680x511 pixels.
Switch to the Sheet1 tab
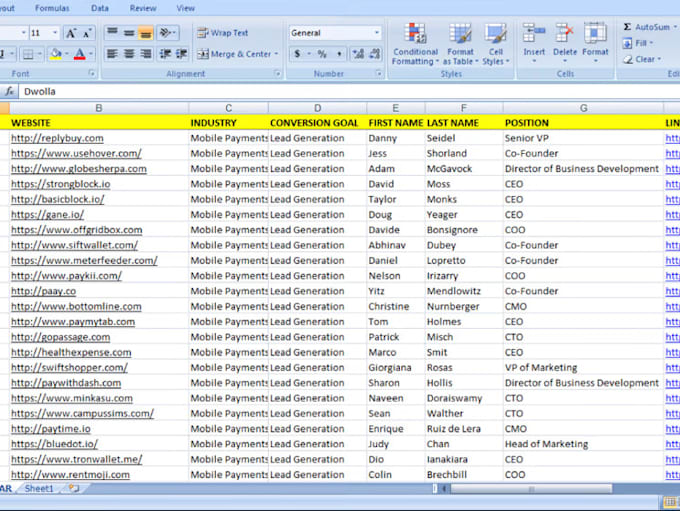coord(39,488)
